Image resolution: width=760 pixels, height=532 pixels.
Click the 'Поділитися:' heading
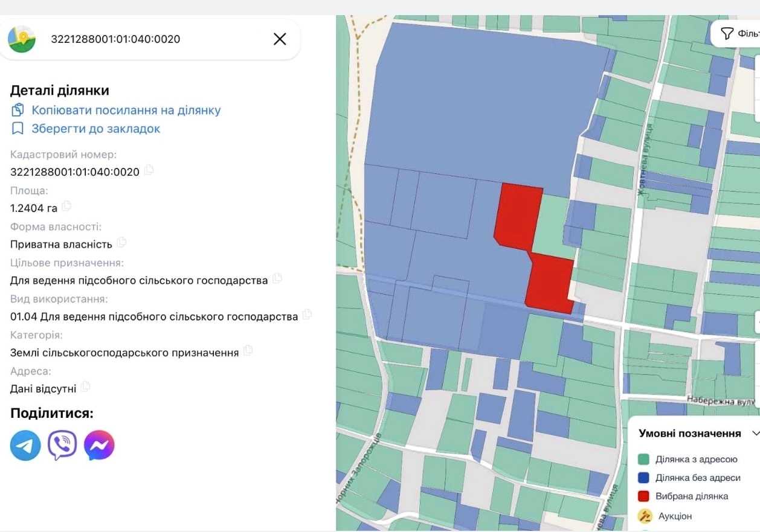[x=52, y=414]
